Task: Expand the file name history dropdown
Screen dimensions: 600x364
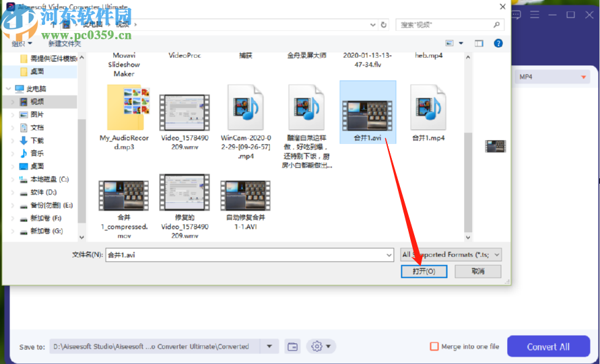Action: pos(389,255)
